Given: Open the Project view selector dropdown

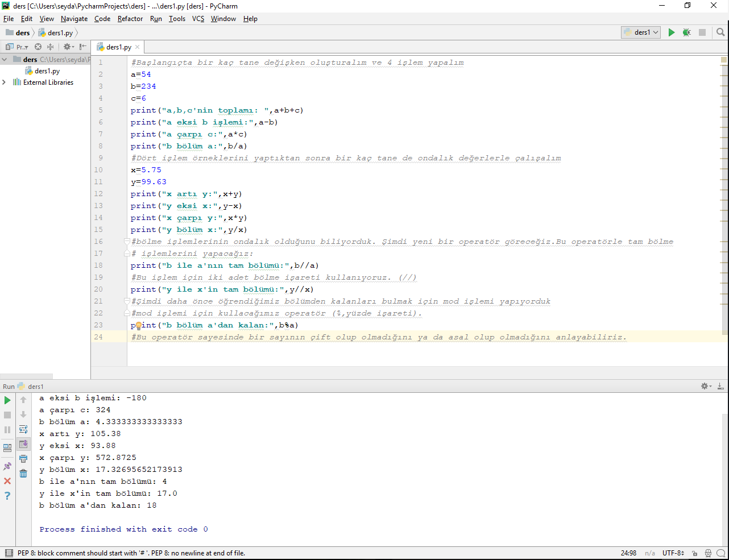Looking at the screenshot, I should pos(17,47).
